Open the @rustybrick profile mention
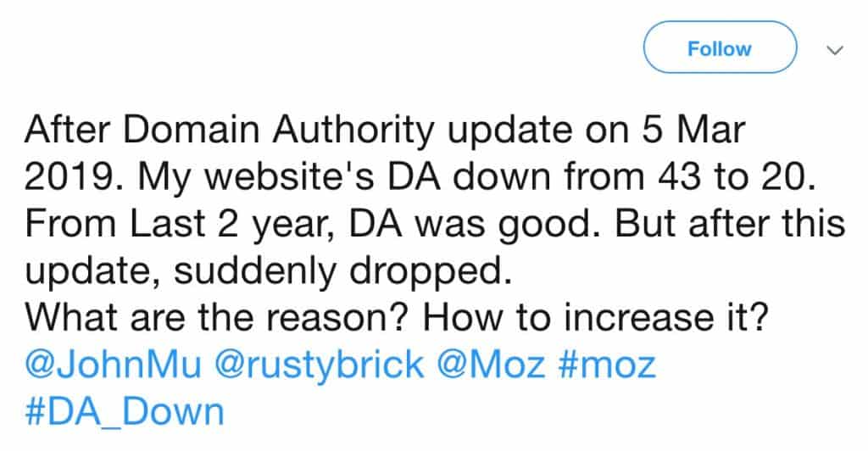 tap(320, 366)
